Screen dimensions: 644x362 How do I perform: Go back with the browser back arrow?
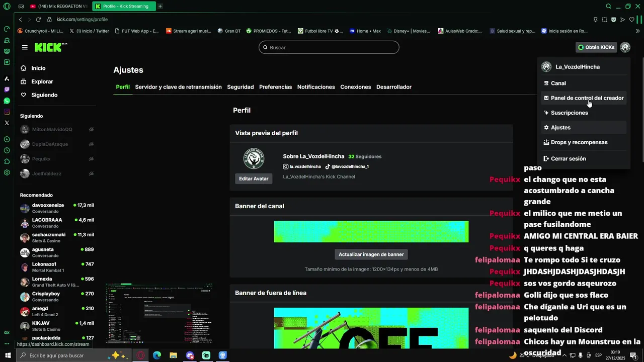click(20, 20)
